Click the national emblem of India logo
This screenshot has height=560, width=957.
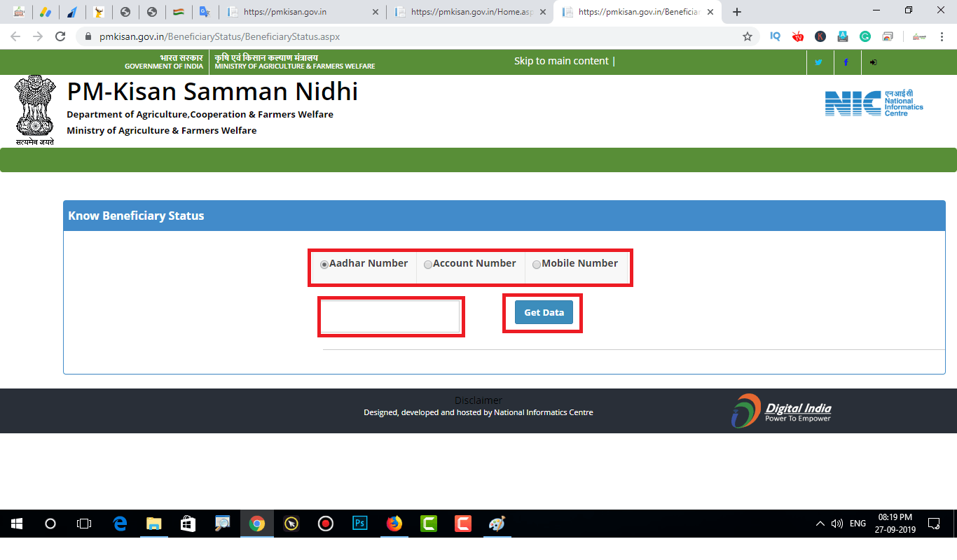[x=35, y=111]
